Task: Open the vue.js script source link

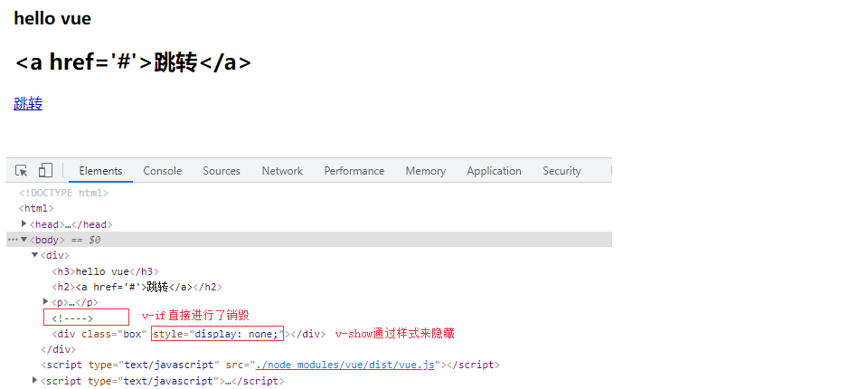Action: coord(346,365)
